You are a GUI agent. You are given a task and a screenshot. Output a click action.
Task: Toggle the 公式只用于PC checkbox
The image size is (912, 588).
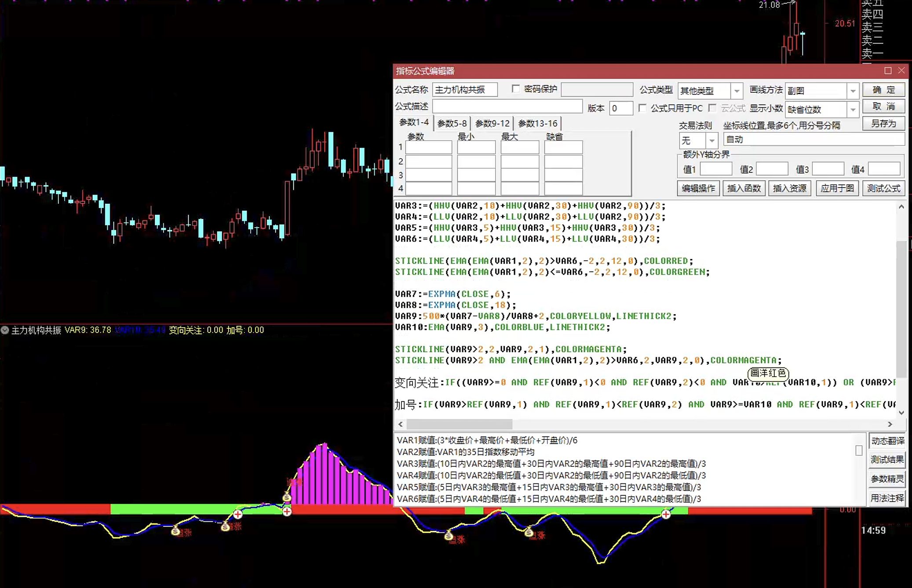coord(642,108)
